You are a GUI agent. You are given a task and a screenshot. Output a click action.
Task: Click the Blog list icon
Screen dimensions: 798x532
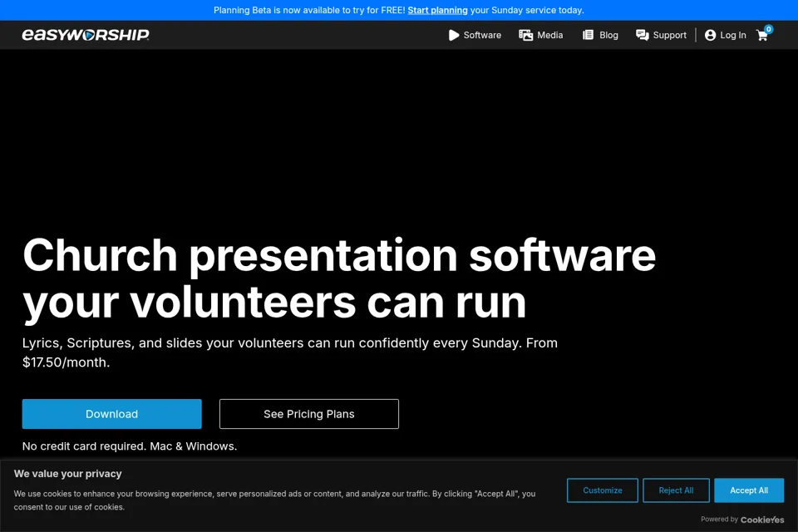click(588, 35)
